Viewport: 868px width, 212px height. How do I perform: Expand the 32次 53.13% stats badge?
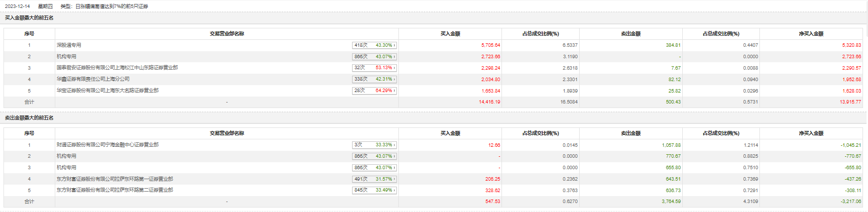coord(374,68)
